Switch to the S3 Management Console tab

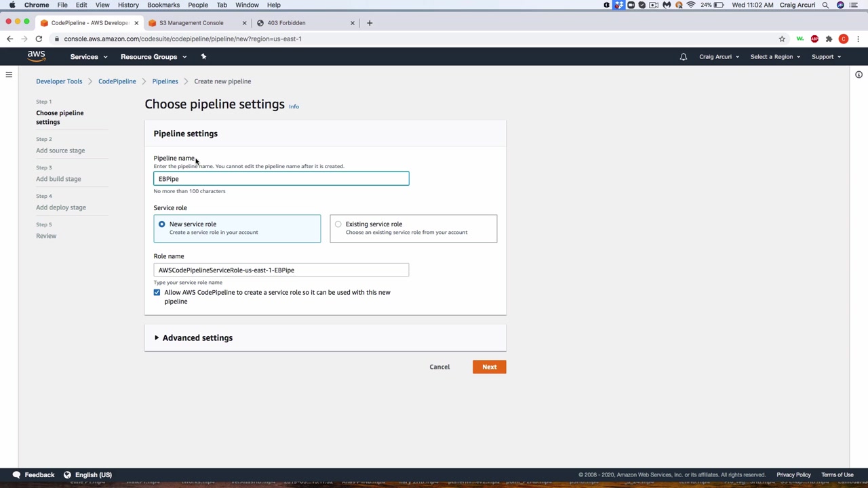(197, 23)
